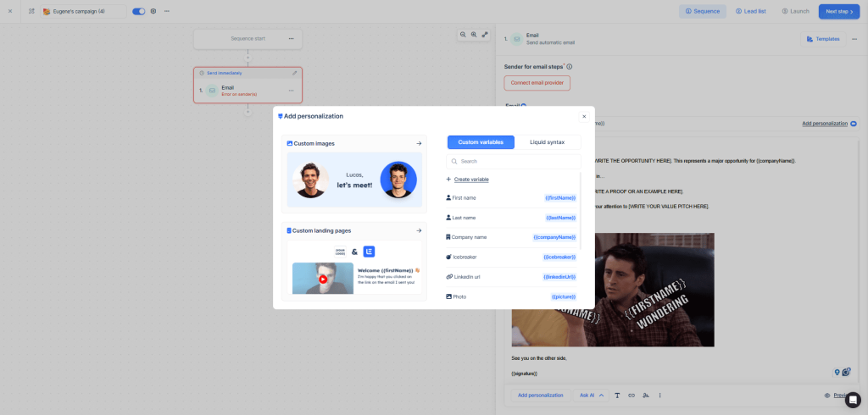
Task: Select the Liquid syntax tab
Action: coord(547,142)
